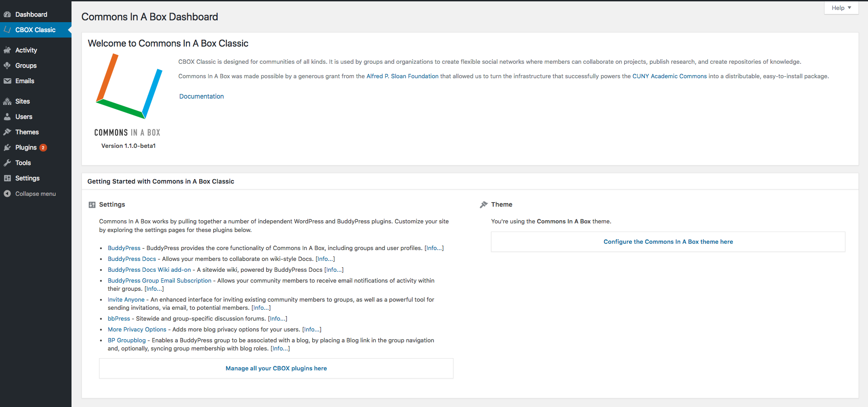Click the 'Version 1.1.0-beta1' text

click(x=129, y=146)
